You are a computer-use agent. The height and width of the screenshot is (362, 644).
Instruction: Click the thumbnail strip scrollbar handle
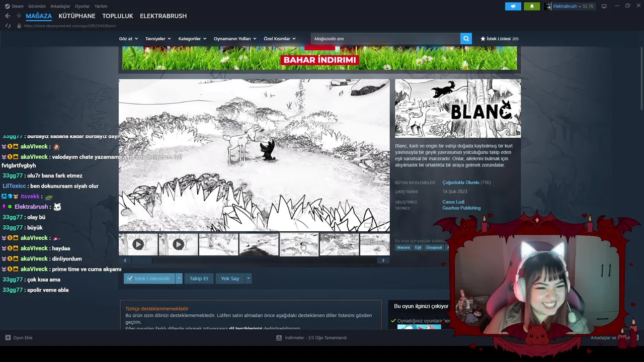141,260
